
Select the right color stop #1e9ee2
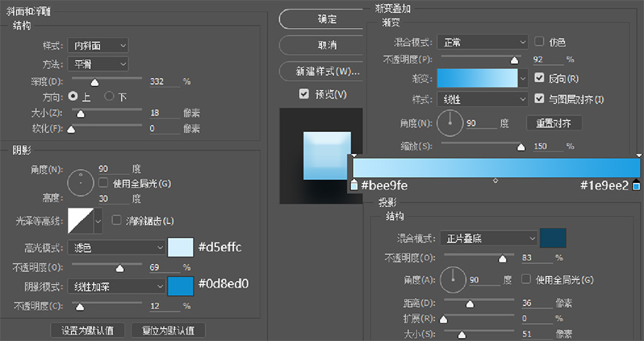coord(637,185)
